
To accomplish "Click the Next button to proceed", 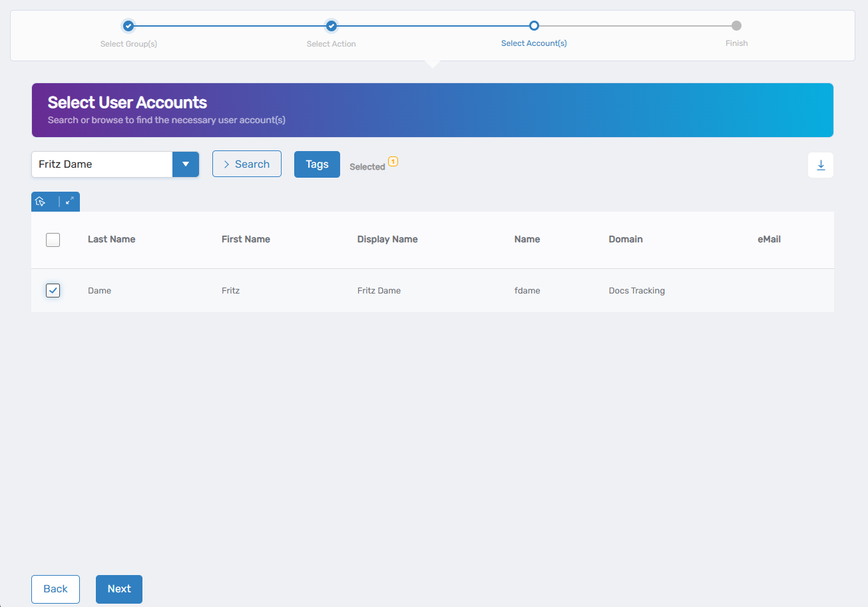I will [x=118, y=589].
